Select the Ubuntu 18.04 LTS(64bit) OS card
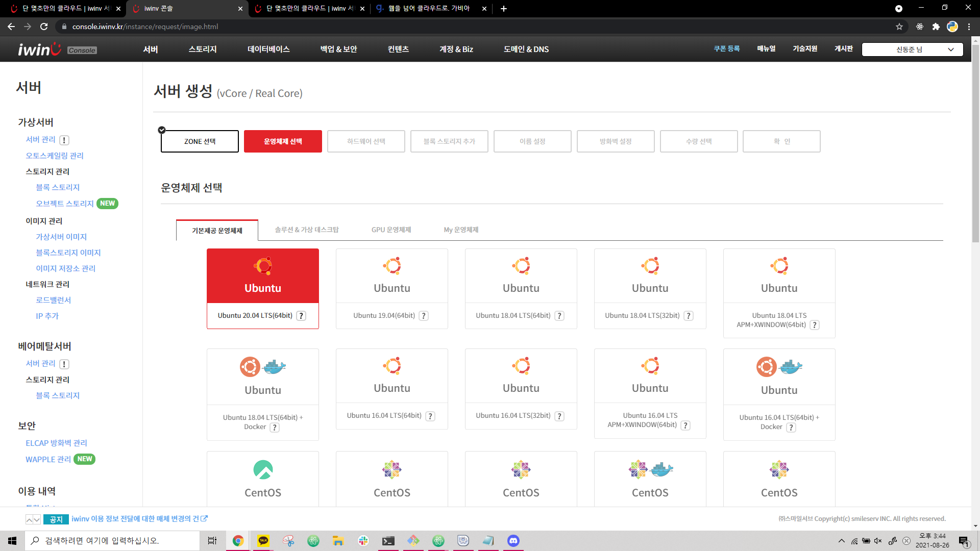The width and height of the screenshot is (980, 551). [x=521, y=288]
